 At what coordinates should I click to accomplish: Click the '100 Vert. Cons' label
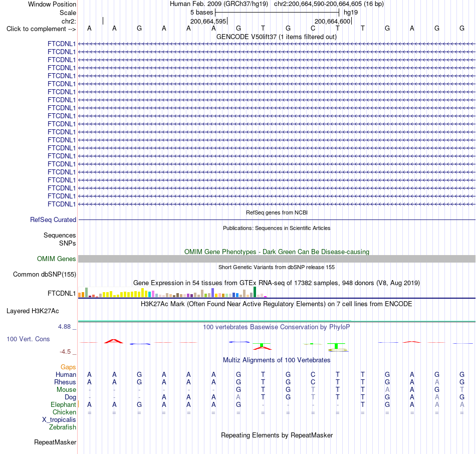28,339
